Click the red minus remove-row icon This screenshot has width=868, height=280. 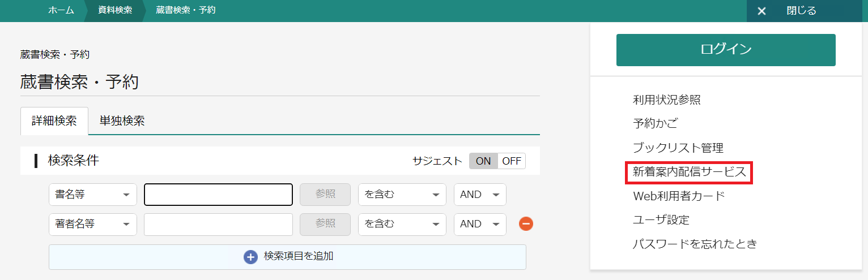(x=526, y=224)
